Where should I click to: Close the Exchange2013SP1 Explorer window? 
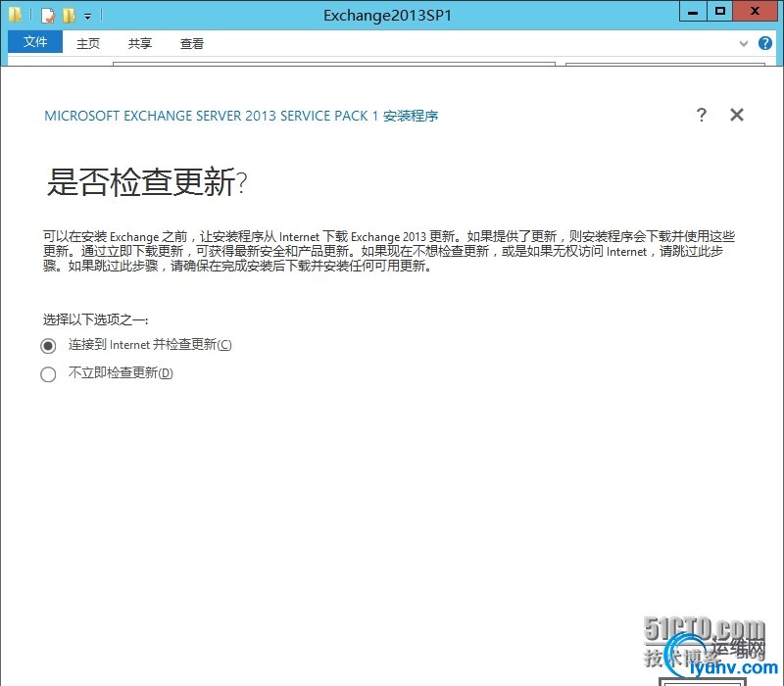point(755,11)
